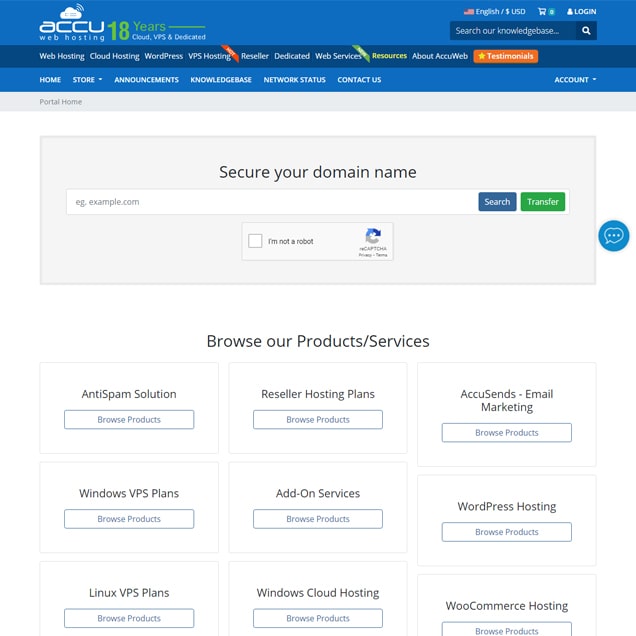Tick the I'm not a robot checkbox
Screen dimensions: 636x636
coord(255,241)
